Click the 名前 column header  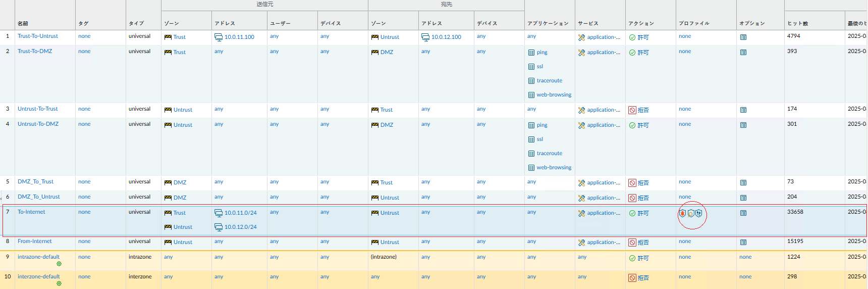(x=23, y=24)
